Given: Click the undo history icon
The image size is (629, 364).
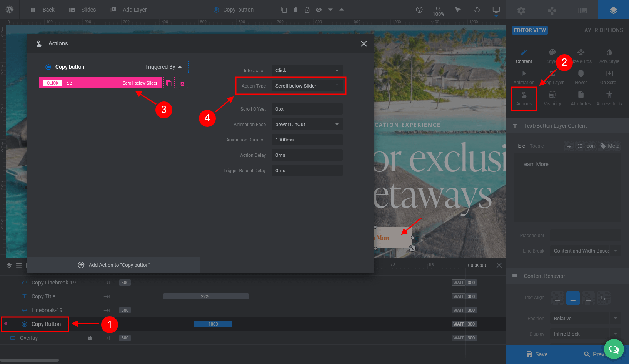Looking at the screenshot, I should [x=477, y=10].
